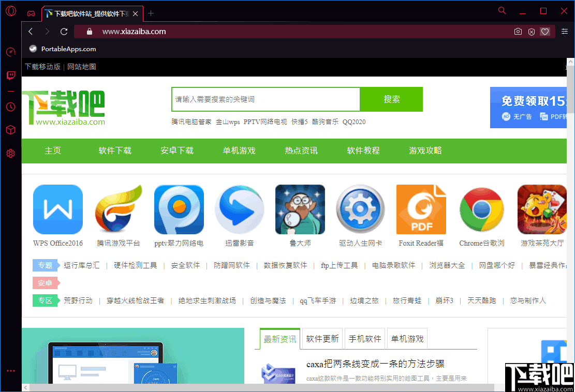This screenshot has height=392, width=575.
Task: Expand the 安卓 section label
Action: click(46, 283)
